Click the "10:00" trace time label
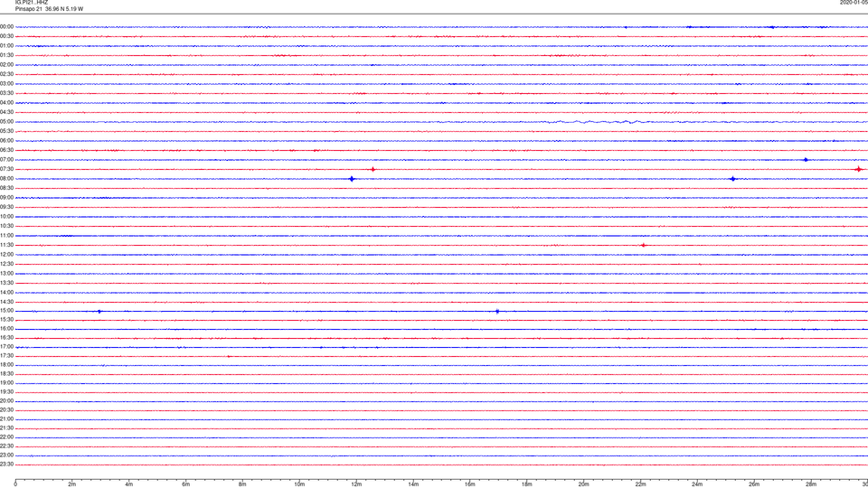This screenshot has width=868, height=488. [x=6, y=217]
